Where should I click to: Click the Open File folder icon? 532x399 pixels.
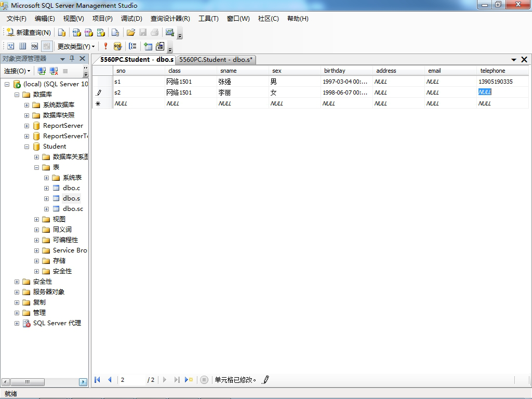click(130, 32)
